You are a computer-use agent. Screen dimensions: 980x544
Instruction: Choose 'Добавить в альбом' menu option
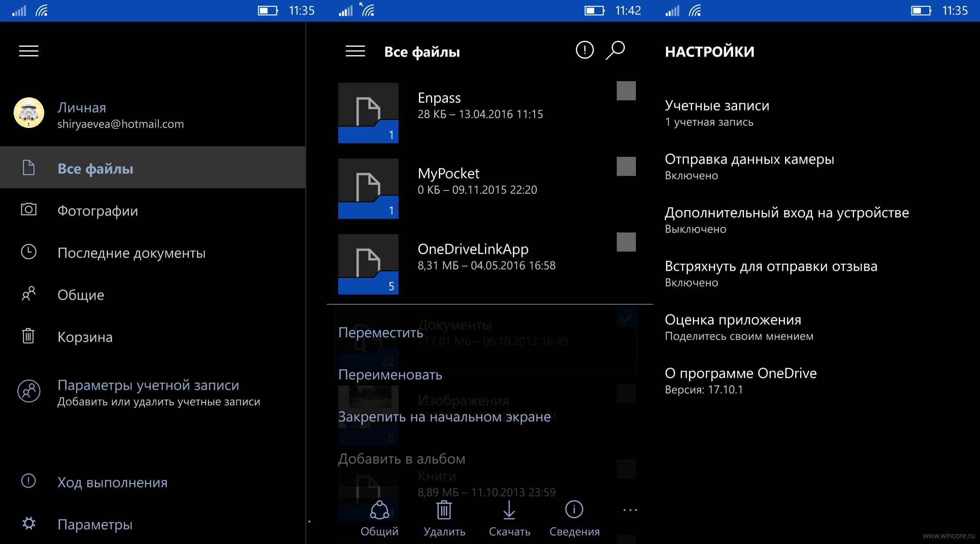402,459
